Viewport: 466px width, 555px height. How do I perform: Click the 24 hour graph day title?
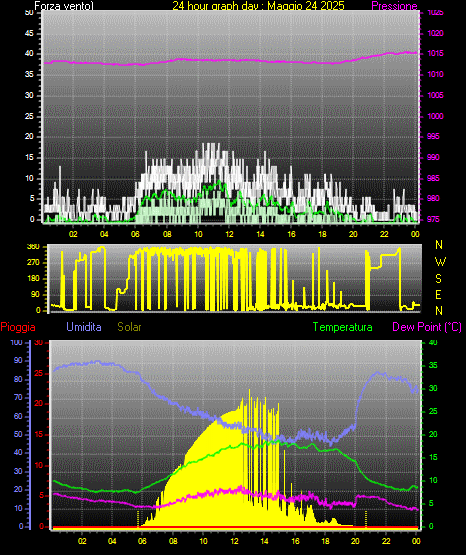pos(258,6)
